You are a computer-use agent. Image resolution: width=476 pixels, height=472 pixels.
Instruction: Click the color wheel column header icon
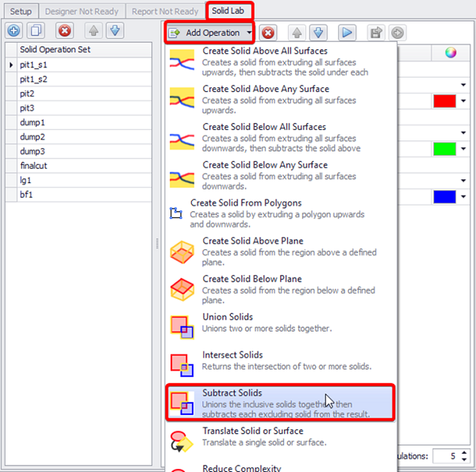pos(451,52)
